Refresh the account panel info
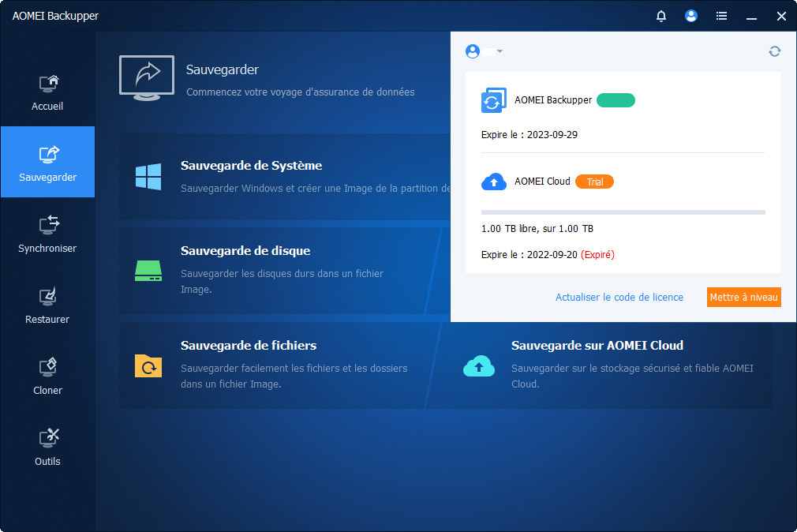Image resolution: width=797 pixels, height=532 pixels. pyautogui.click(x=775, y=51)
